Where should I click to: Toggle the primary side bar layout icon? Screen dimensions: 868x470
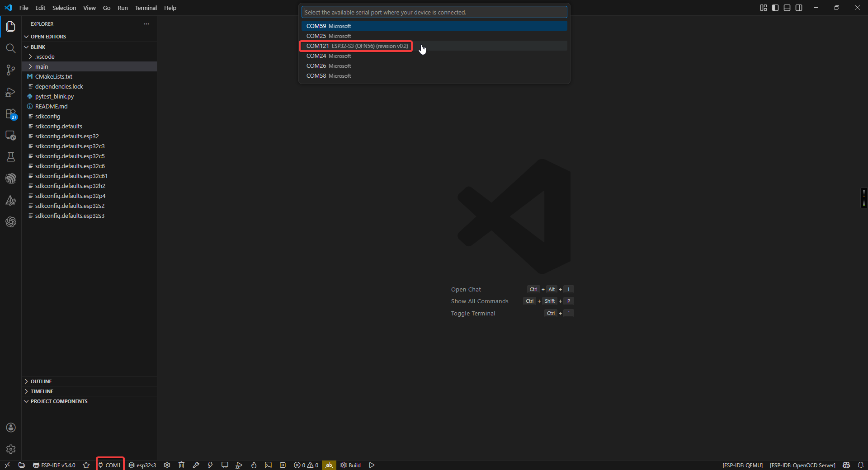pyautogui.click(x=775, y=8)
